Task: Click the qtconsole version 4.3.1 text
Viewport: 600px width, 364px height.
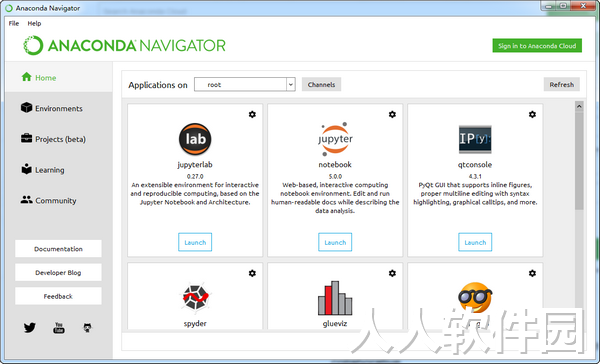Action: pos(475,176)
